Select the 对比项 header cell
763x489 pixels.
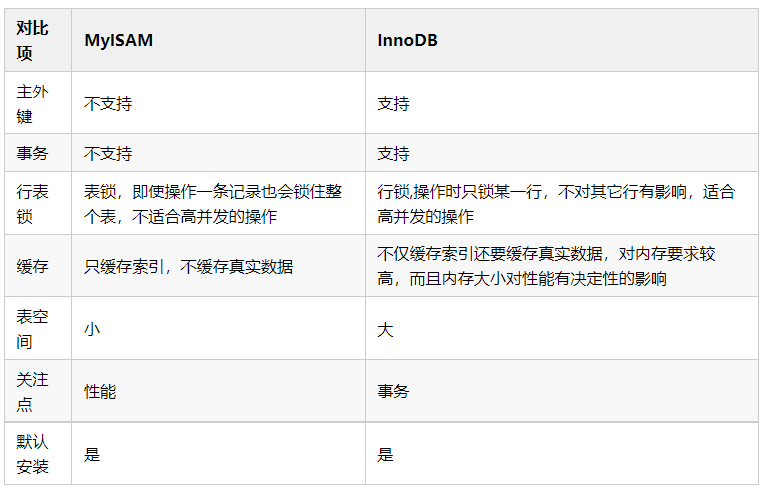point(32,41)
